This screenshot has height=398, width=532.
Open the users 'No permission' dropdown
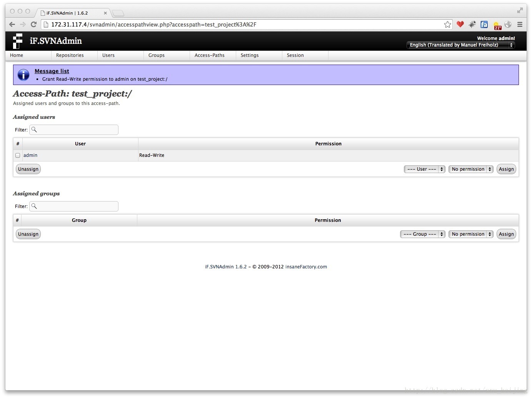coord(471,169)
